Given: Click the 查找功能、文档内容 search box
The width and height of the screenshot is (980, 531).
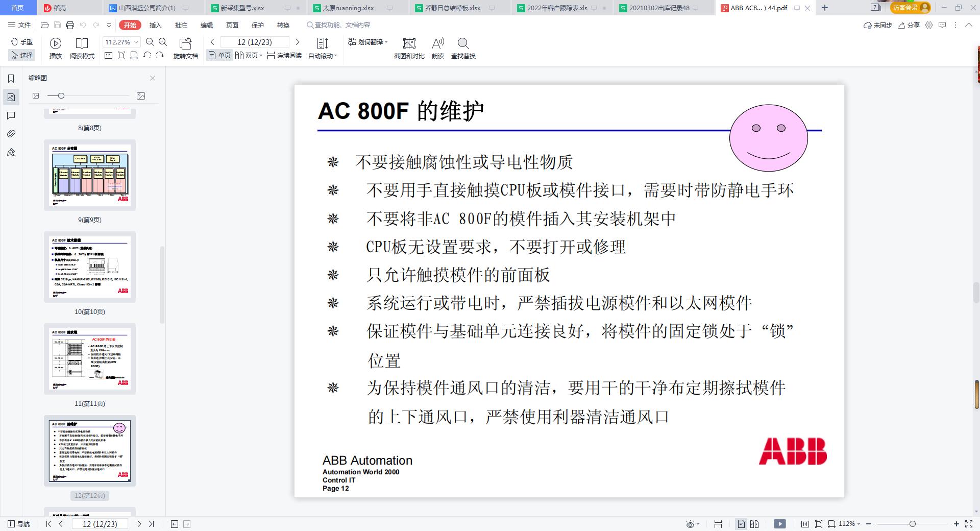Looking at the screenshot, I should pos(338,25).
